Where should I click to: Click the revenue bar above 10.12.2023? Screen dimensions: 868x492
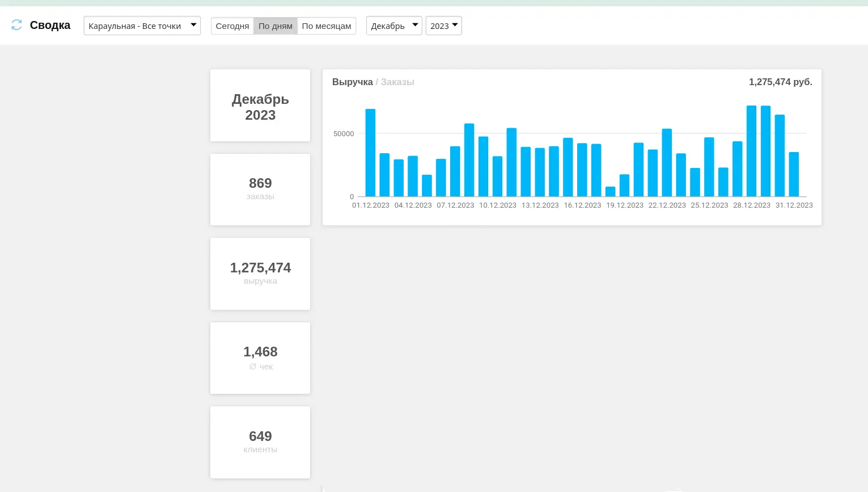tap(497, 176)
